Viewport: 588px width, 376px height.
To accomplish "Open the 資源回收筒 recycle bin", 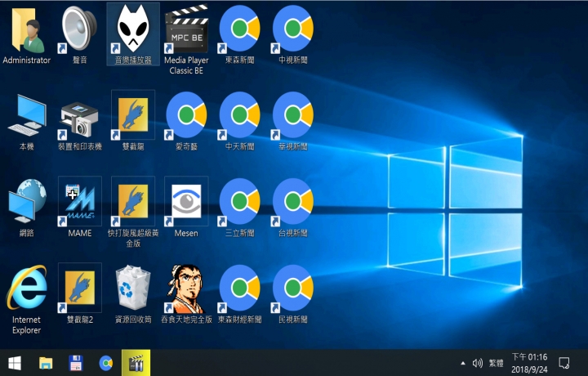I will point(133,288).
